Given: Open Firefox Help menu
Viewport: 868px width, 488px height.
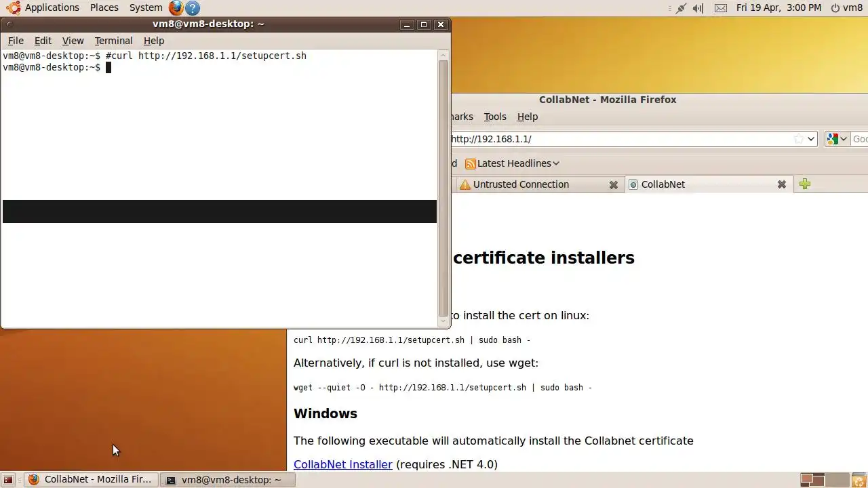Looking at the screenshot, I should (x=528, y=117).
